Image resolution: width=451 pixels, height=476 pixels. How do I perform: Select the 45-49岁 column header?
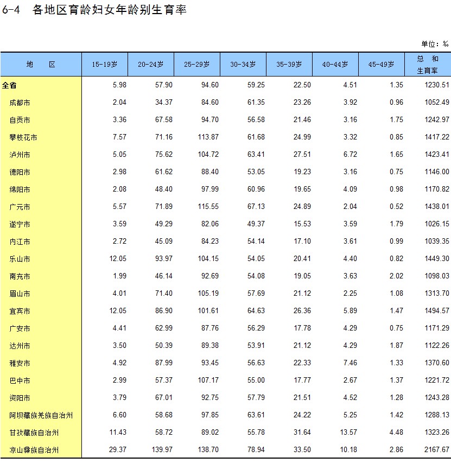click(382, 65)
